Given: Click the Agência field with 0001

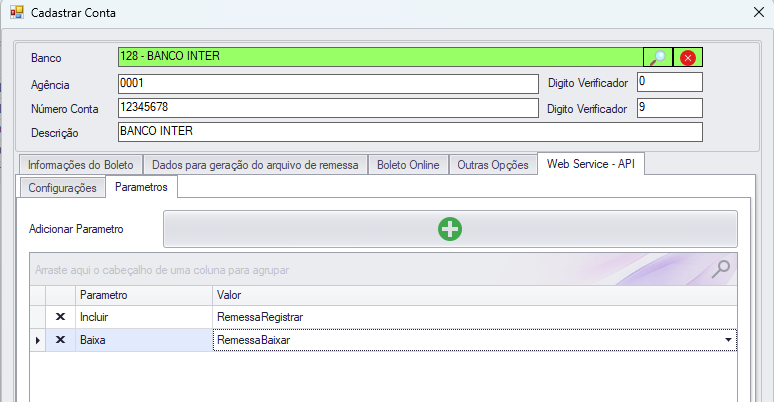Looking at the screenshot, I should (328, 84).
